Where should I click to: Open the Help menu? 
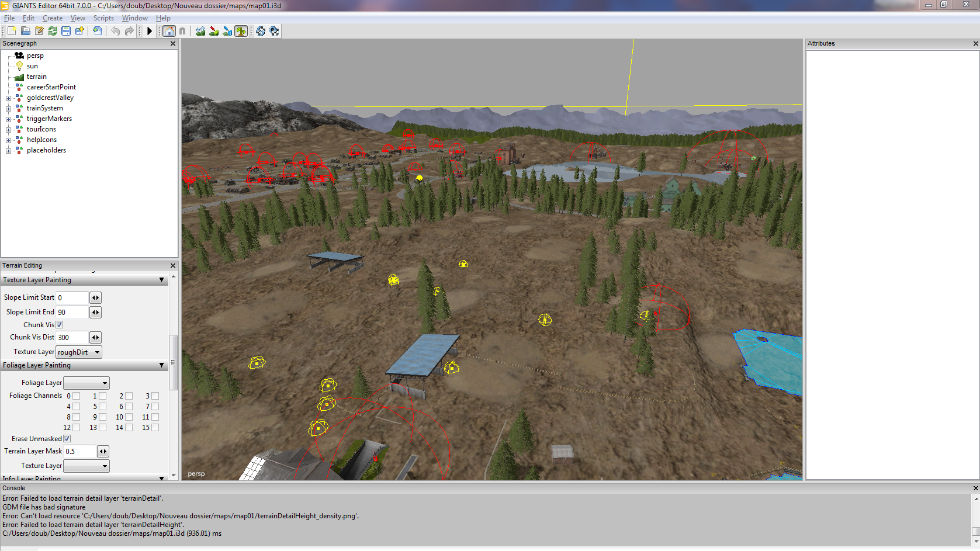coord(163,18)
